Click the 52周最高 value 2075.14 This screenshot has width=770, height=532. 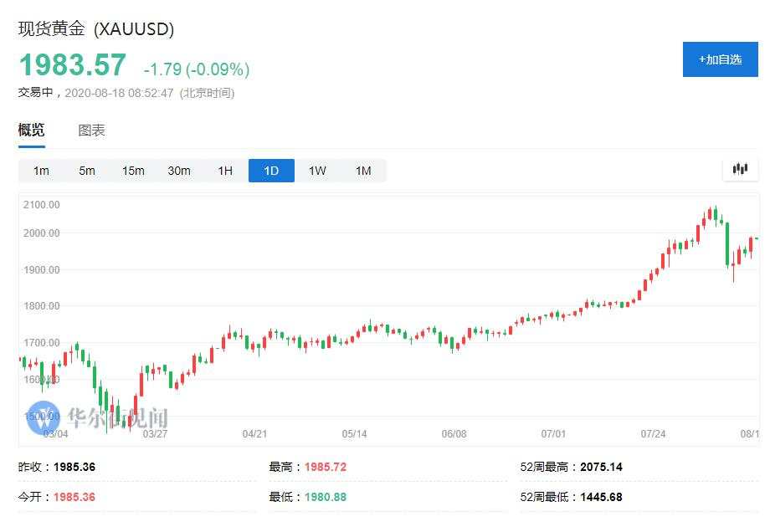601,467
